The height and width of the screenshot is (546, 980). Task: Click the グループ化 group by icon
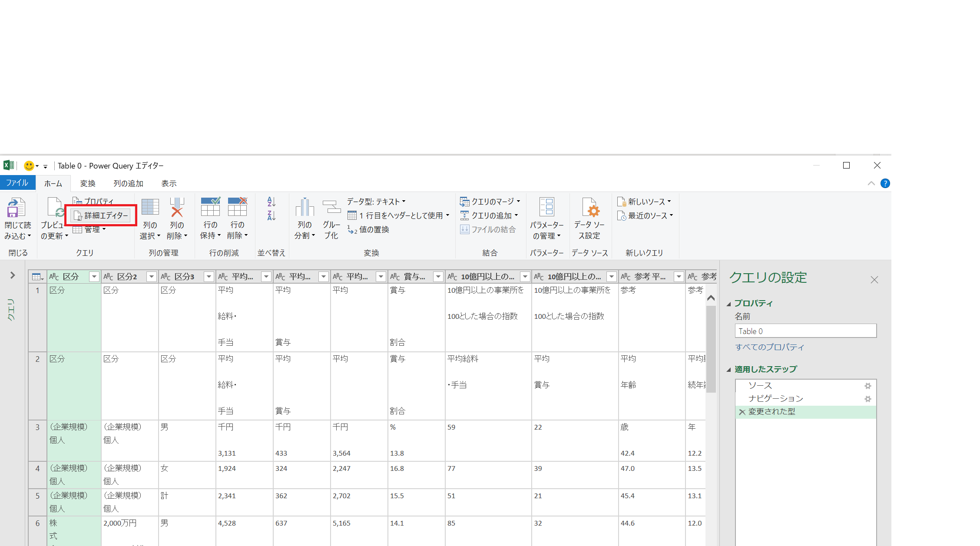pos(331,207)
